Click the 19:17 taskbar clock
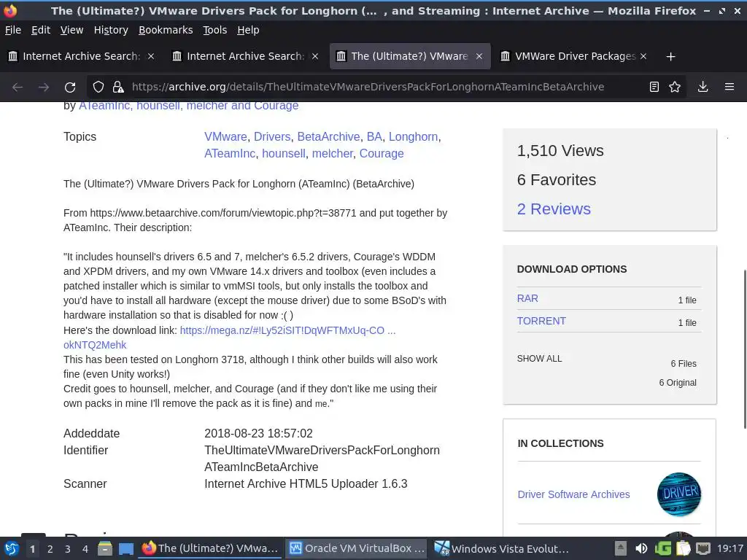Viewport: 747px width, 560px height. pos(729,548)
